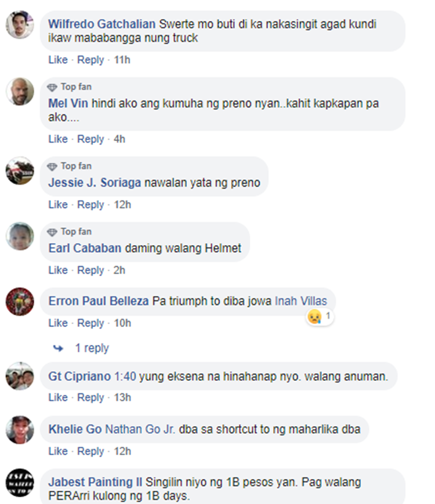Click the Top fan diamond badge above Mel Vin

coord(52,87)
